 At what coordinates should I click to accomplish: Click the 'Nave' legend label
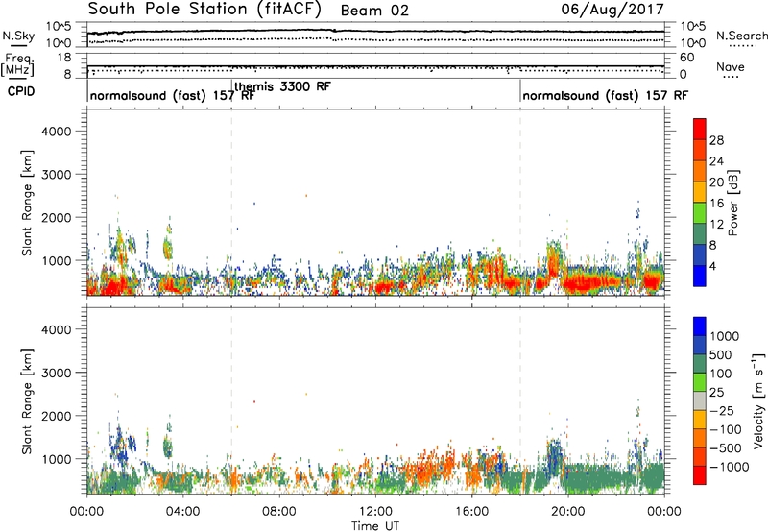[731, 67]
